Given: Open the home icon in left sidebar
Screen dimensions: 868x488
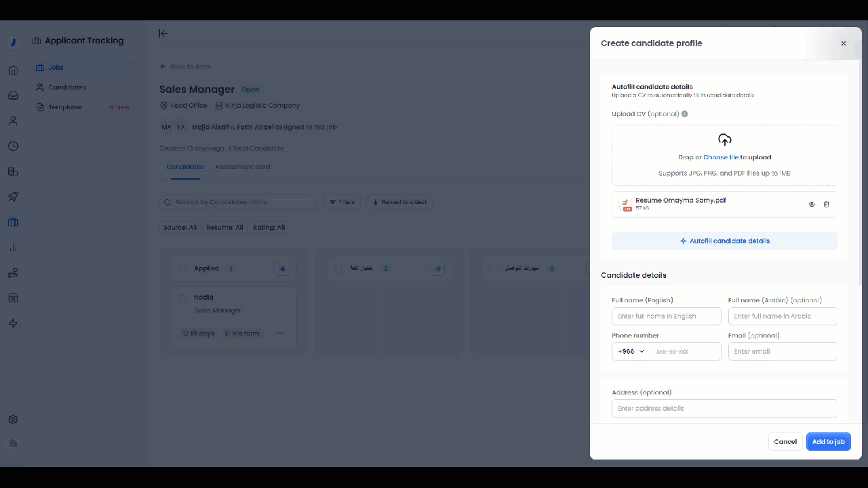Looking at the screenshot, I should tap(13, 70).
